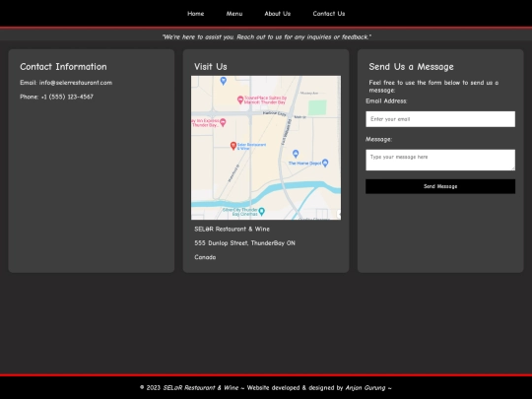
Task: Click the 'Feel free to use the form' text
Action: pyautogui.click(x=433, y=86)
